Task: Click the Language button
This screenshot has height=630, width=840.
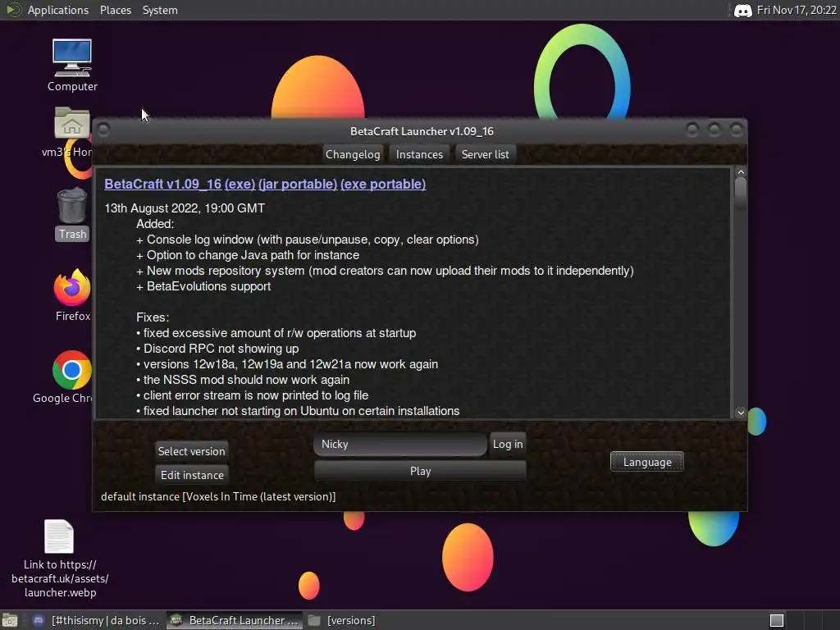Action: [x=646, y=462]
